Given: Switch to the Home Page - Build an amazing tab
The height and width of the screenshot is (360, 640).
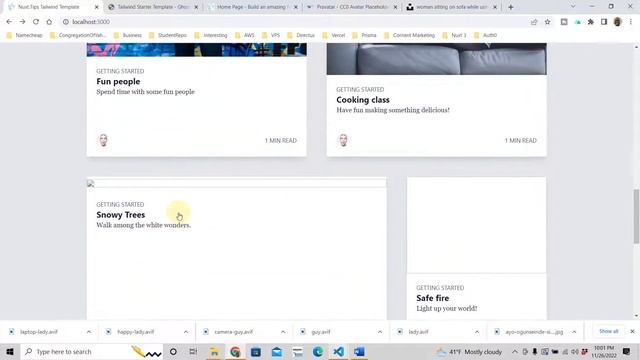Looking at the screenshot, I should [253, 7].
